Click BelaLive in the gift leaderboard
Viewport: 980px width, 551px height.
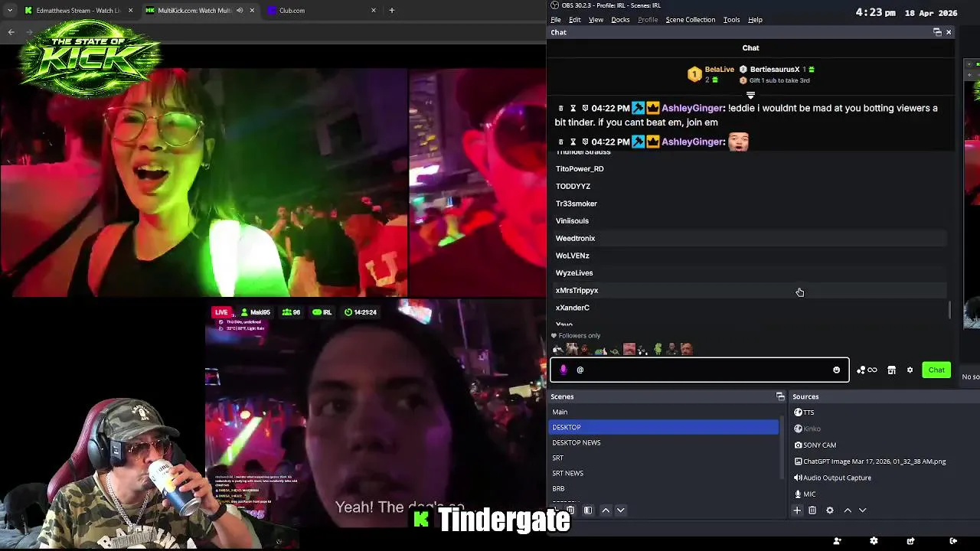tap(719, 70)
